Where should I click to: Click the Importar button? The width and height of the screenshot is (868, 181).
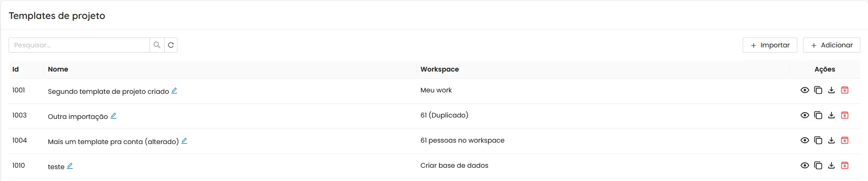click(x=770, y=45)
